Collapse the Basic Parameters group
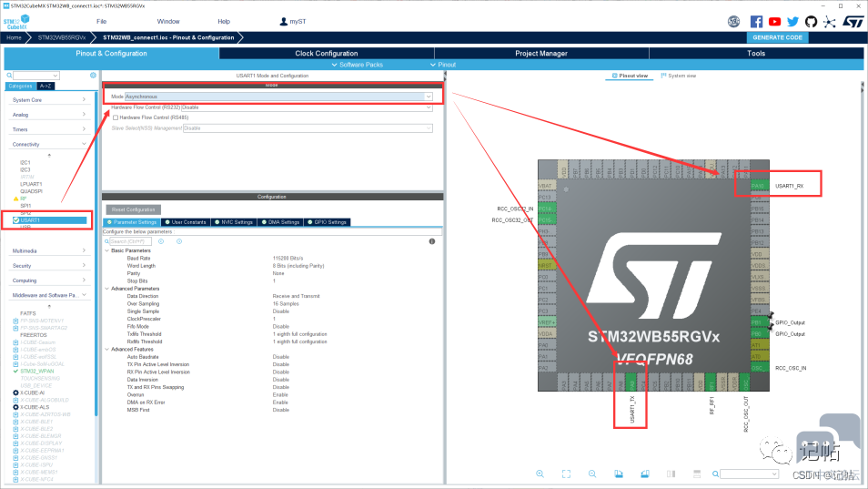This screenshot has height=489, width=868. (x=106, y=250)
